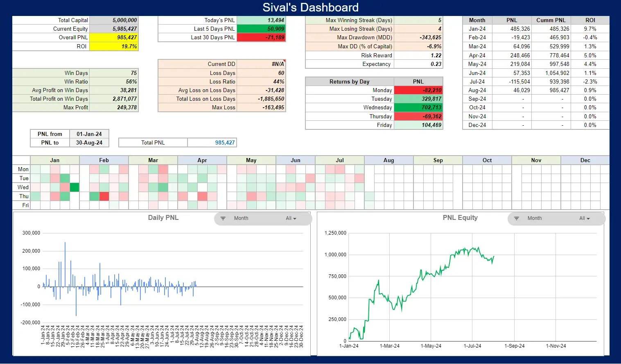
Task: Expand the Daily PNL Month 'All' dropdown
Action: pyautogui.click(x=291, y=218)
